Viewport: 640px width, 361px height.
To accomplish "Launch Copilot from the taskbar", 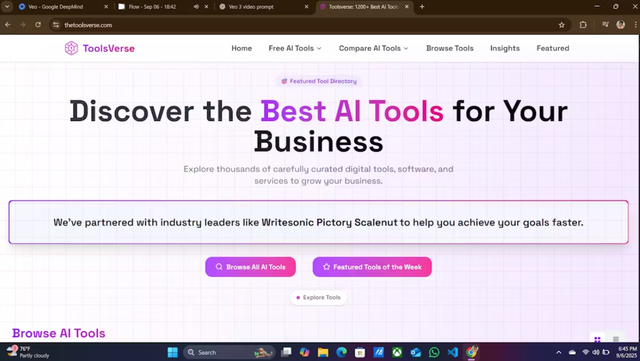I will pyautogui.click(x=304, y=352).
